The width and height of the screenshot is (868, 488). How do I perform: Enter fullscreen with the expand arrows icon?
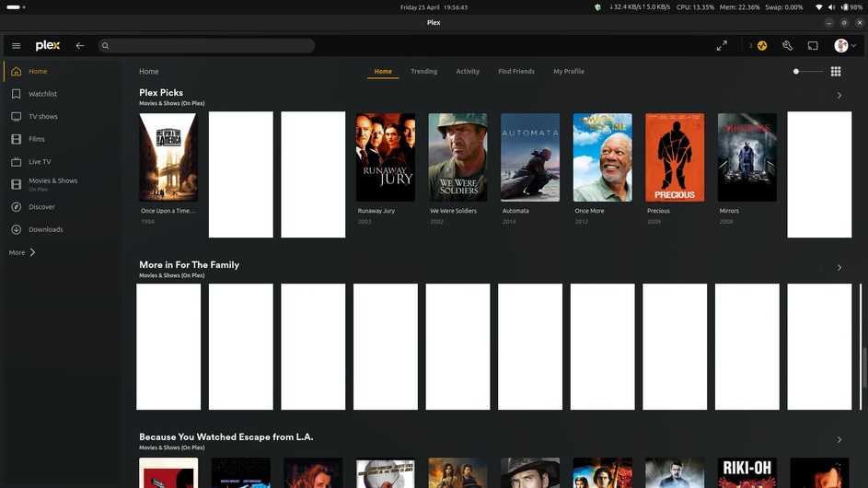pos(723,46)
